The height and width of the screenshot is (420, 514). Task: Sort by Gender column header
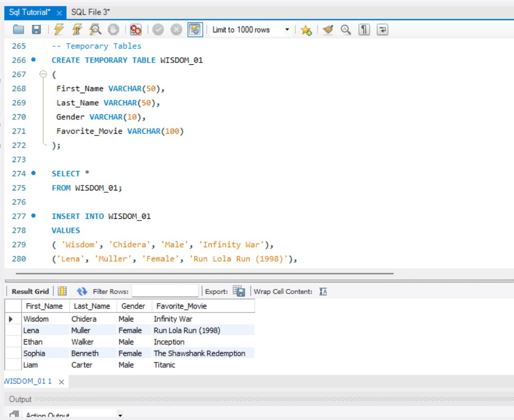[134, 306]
